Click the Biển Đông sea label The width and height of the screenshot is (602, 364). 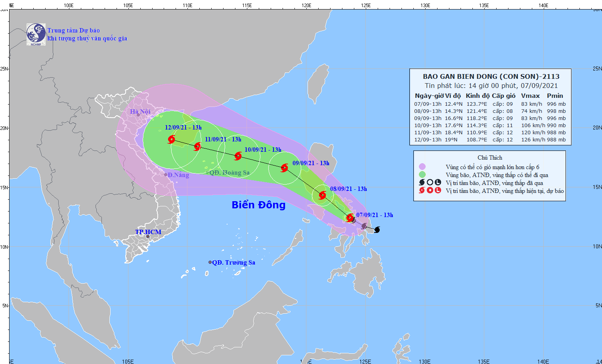pos(258,205)
